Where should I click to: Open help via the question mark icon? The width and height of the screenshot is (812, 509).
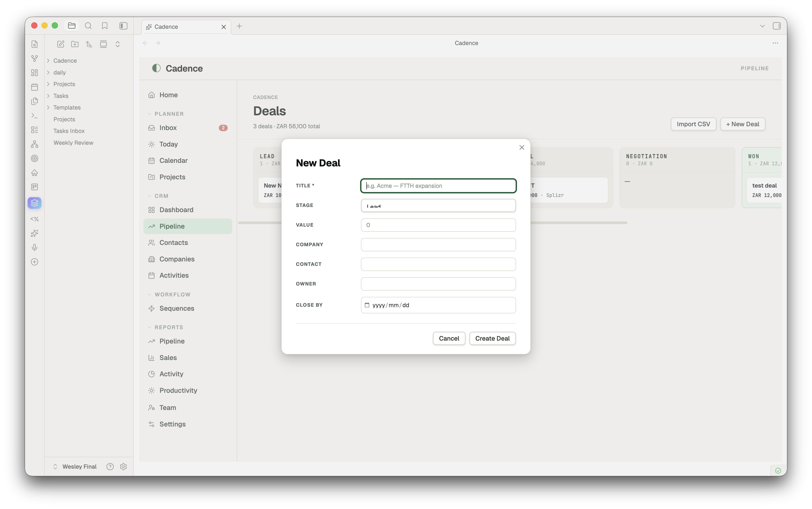coord(110,467)
